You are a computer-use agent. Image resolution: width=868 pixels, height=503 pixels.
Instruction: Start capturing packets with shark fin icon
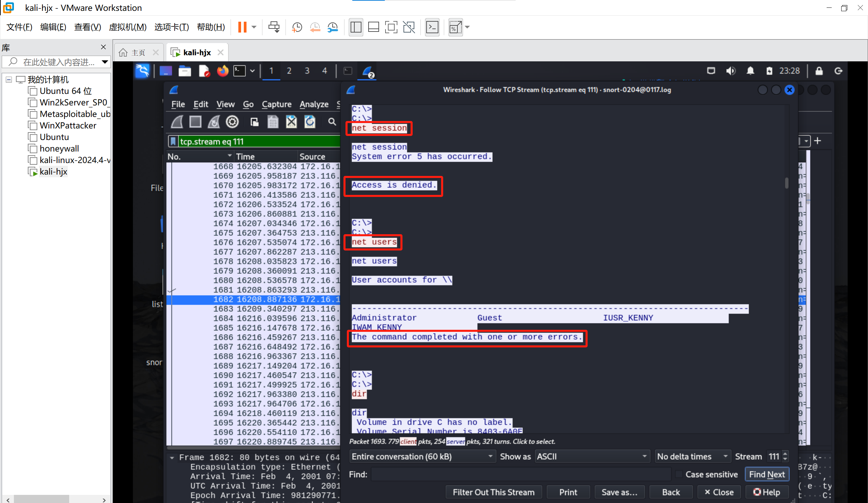click(x=177, y=122)
